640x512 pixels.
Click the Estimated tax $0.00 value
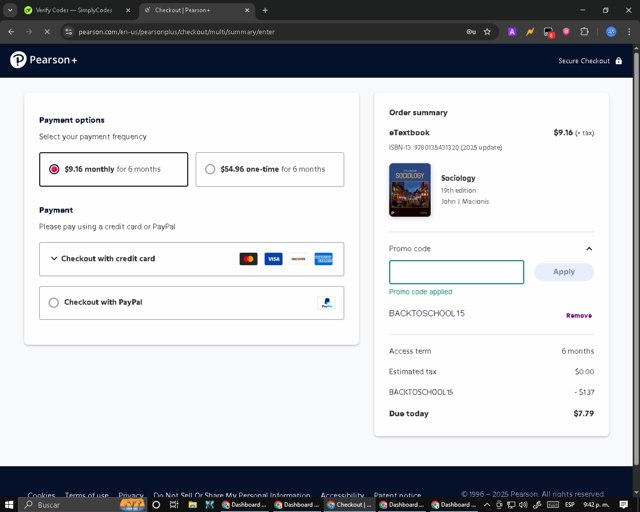pyautogui.click(x=584, y=372)
